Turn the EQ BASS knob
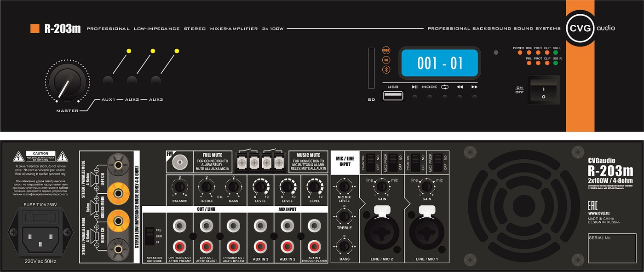Screen dimensions: 644x272 (x=233, y=186)
